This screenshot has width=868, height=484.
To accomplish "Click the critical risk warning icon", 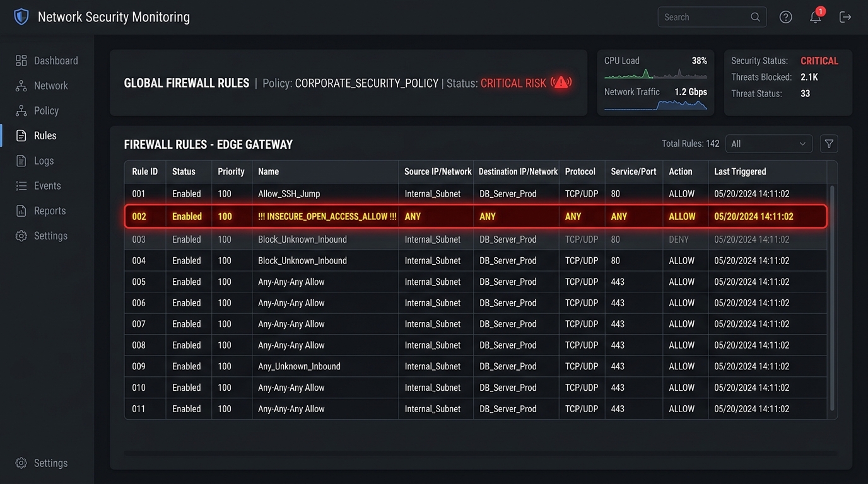I will 561,83.
